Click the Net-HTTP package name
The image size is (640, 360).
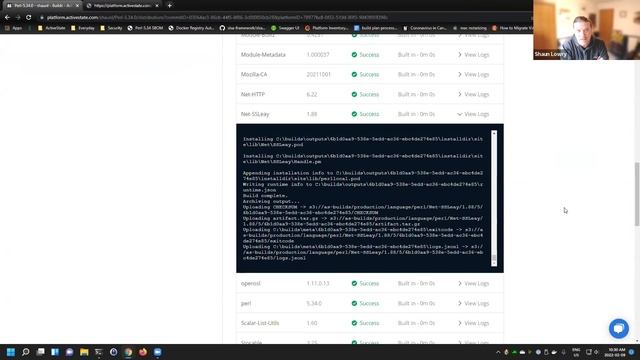click(x=253, y=94)
